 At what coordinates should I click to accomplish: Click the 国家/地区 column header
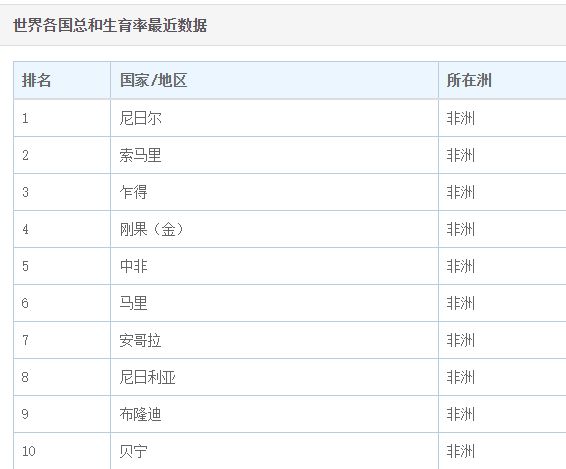(x=274, y=80)
